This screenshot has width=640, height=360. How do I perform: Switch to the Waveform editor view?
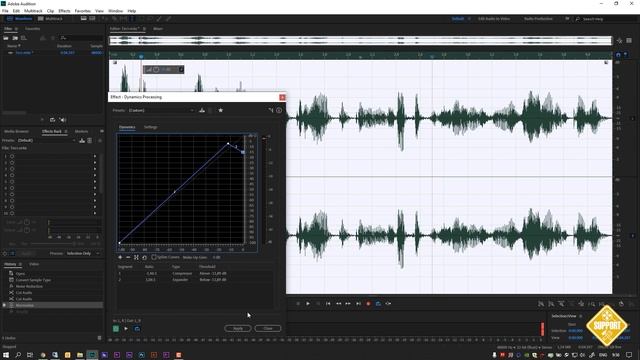click(x=19, y=19)
